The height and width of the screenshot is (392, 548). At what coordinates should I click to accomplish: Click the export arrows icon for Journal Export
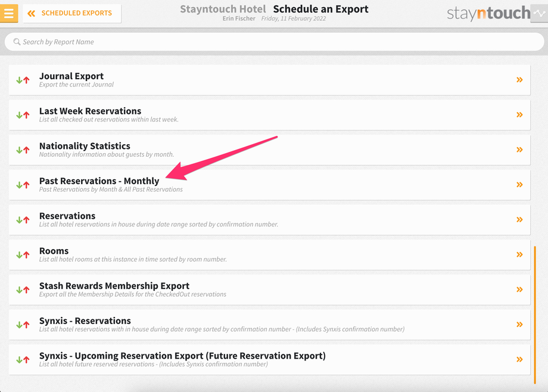click(23, 80)
